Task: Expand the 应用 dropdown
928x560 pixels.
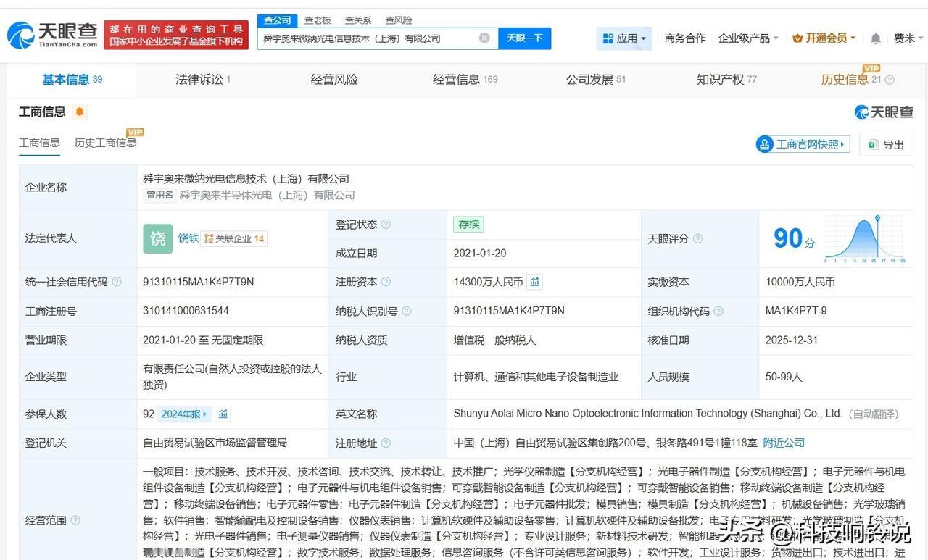Action: (x=624, y=38)
